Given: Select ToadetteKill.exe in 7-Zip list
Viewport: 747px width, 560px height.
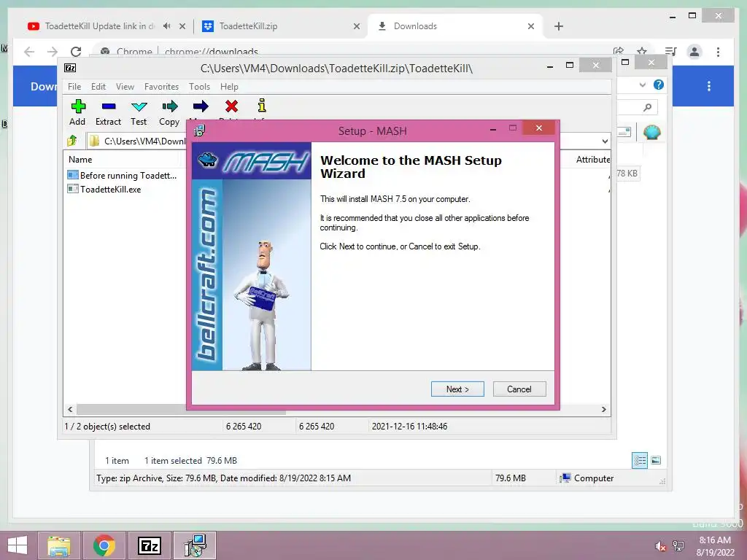Looking at the screenshot, I should [104, 190].
